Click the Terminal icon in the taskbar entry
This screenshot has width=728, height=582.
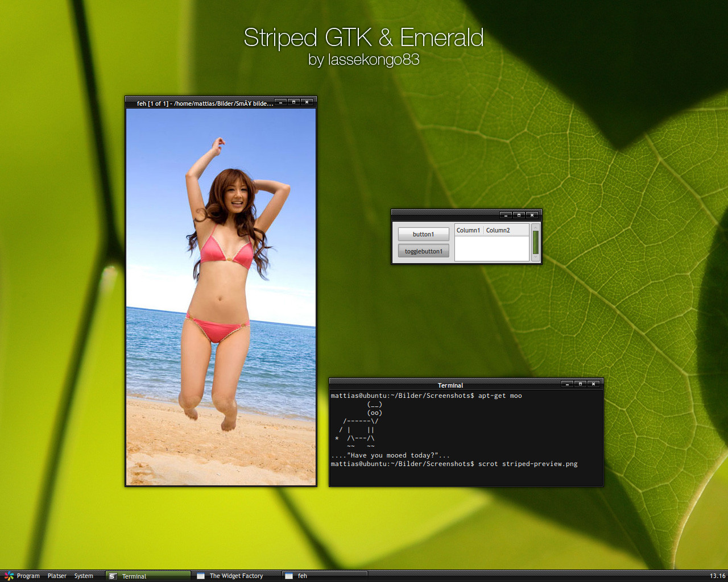pyautogui.click(x=113, y=576)
